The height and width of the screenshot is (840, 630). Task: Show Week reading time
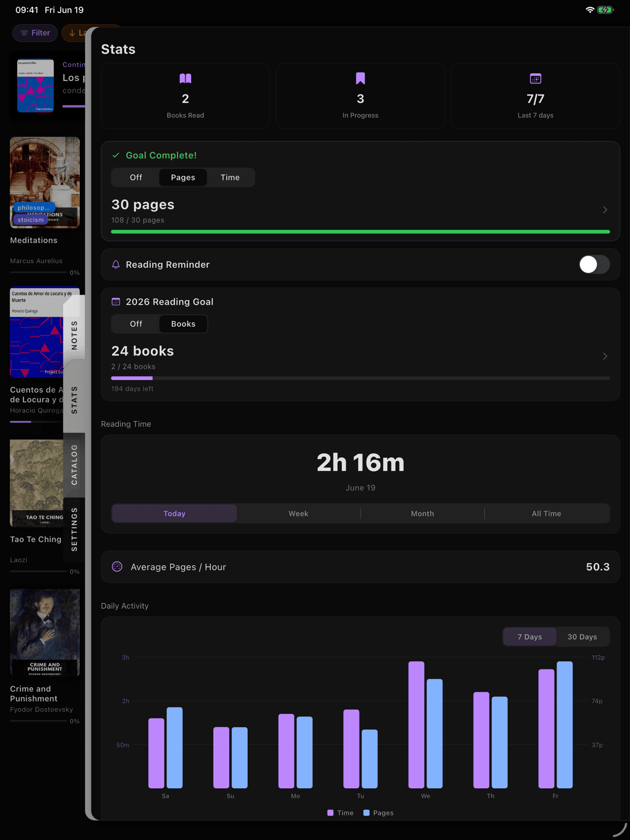click(298, 513)
